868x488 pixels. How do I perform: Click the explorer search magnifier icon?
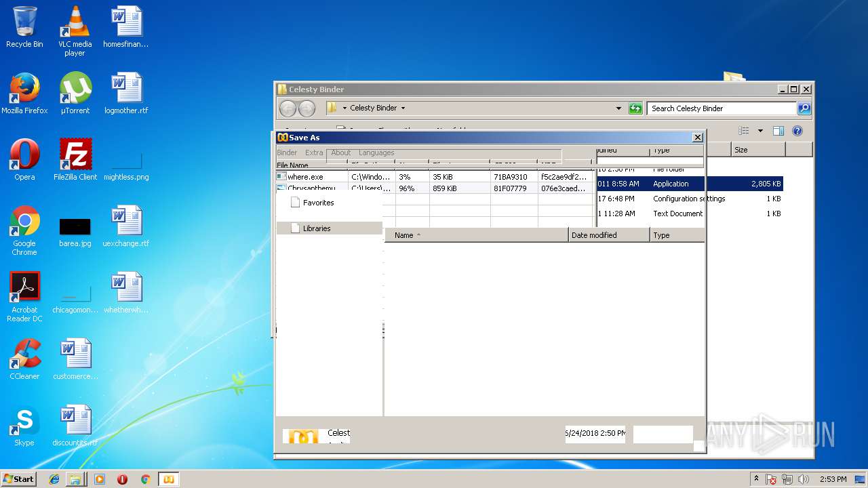804,108
